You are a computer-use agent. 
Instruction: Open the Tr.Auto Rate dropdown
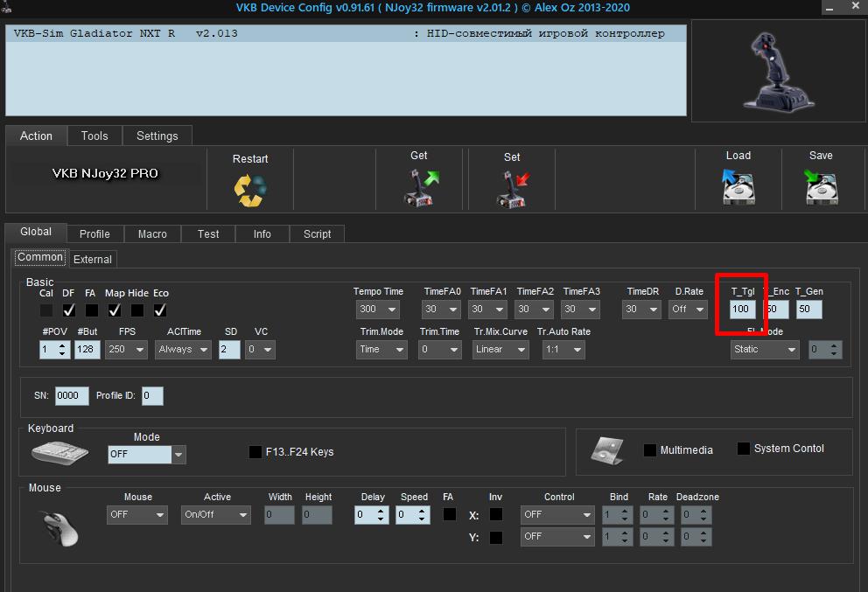click(x=563, y=350)
